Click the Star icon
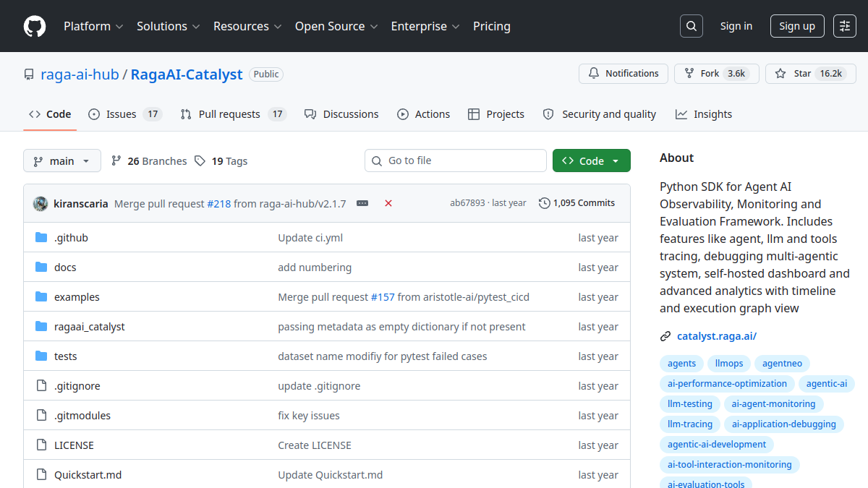 [780, 74]
